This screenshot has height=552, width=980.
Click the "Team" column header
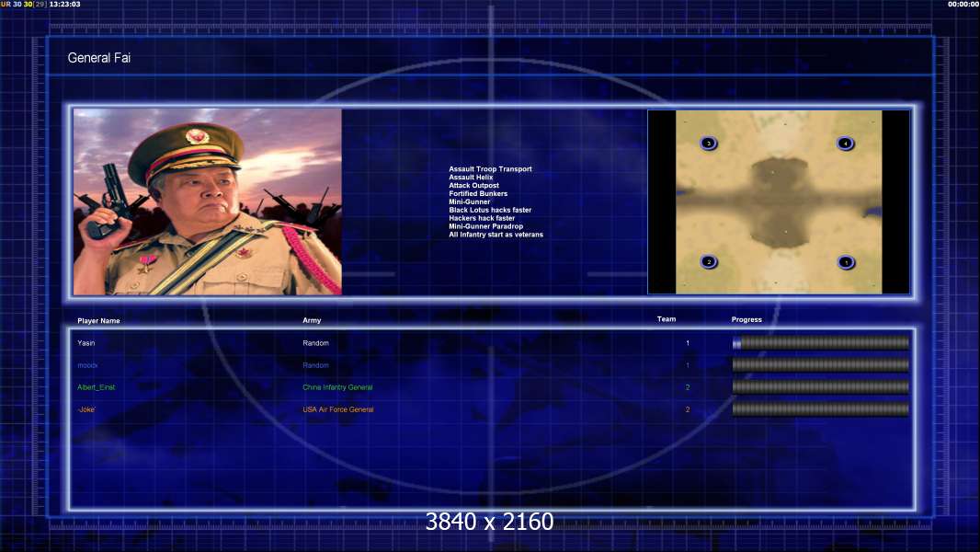(667, 319)
